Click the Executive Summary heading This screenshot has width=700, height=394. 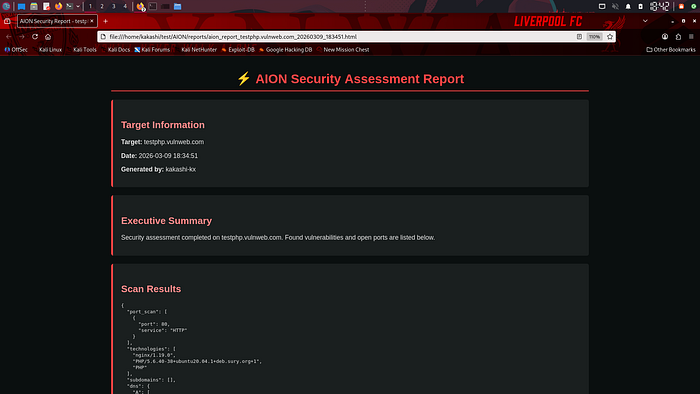coord(167,221)
